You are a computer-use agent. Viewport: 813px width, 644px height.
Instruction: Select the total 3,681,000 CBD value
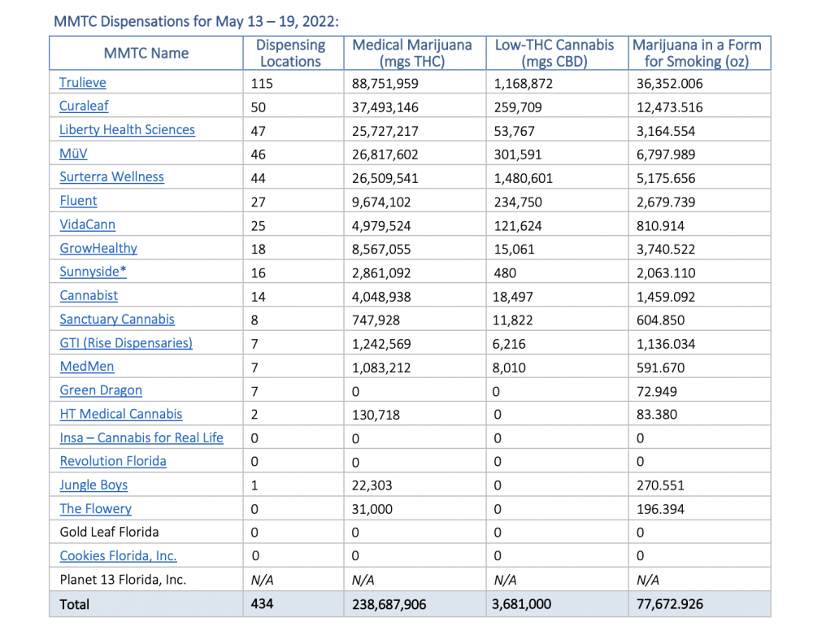(522, 604)
